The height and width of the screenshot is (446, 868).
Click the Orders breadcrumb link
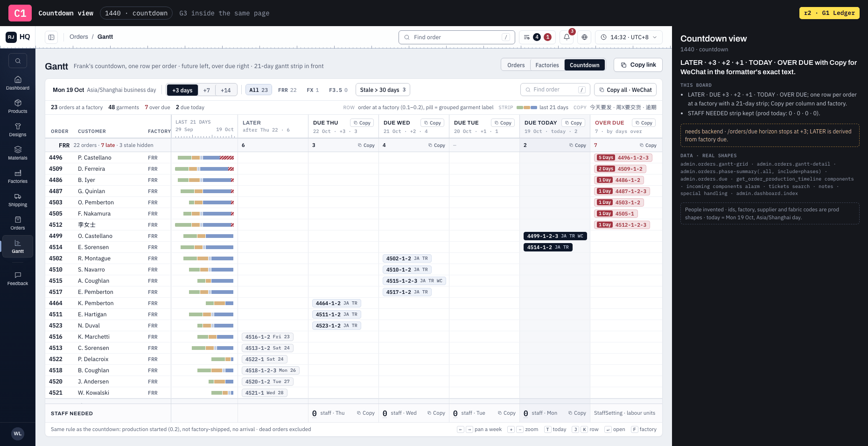click(79, 37)
